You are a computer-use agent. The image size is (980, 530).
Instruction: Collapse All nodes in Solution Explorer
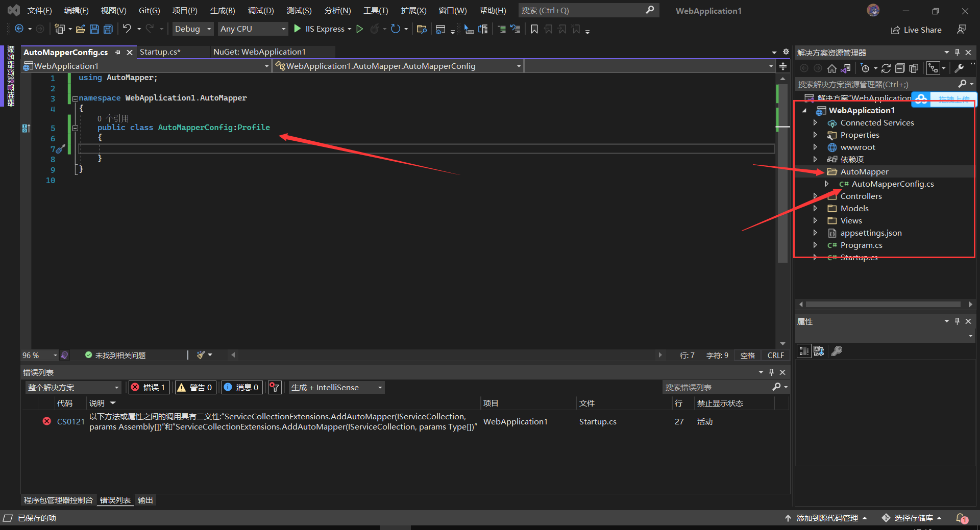coord(900,68)
